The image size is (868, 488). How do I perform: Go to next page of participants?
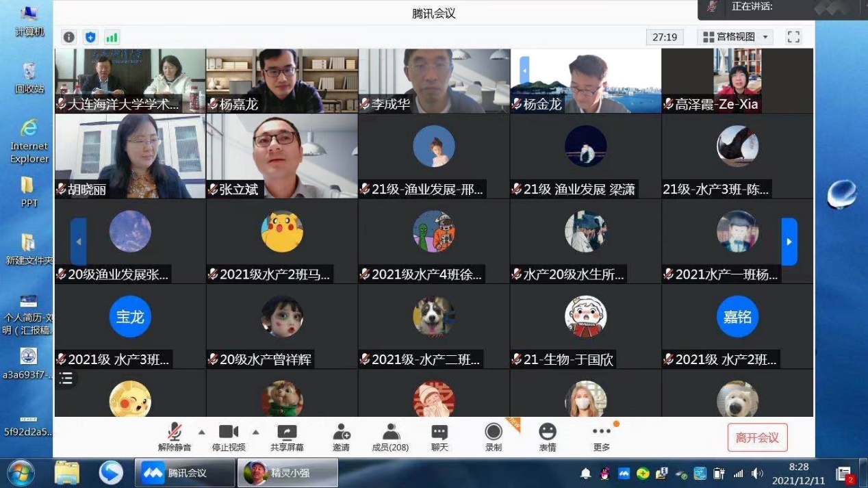tap(789, 242)
